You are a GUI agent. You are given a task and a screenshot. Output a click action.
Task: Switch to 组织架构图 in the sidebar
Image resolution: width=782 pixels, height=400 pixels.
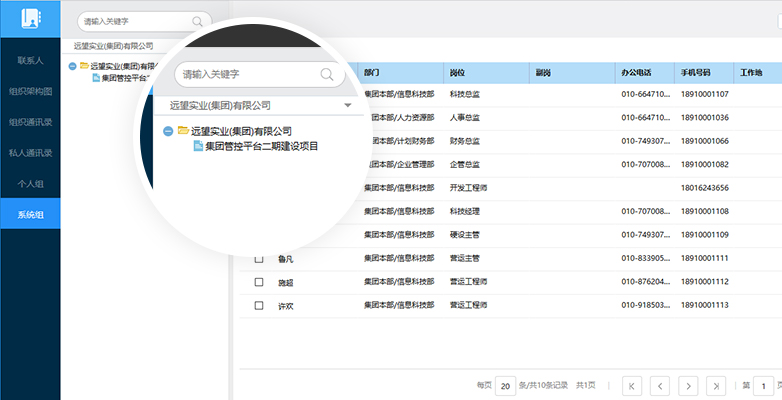[30, 91]
